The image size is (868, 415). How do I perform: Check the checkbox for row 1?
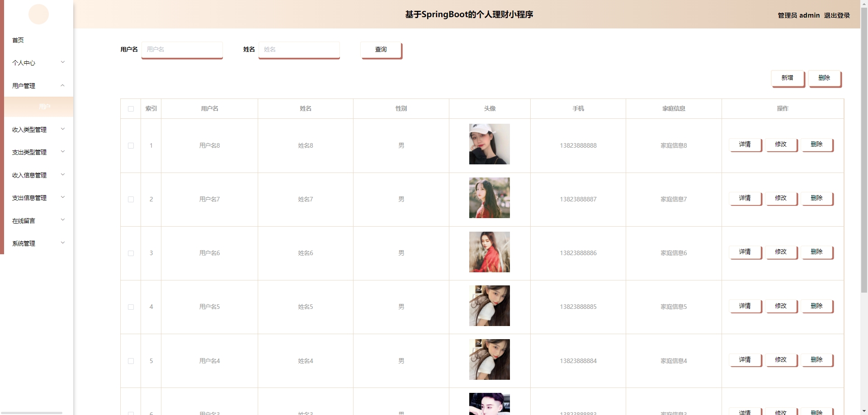coord(131,145)
